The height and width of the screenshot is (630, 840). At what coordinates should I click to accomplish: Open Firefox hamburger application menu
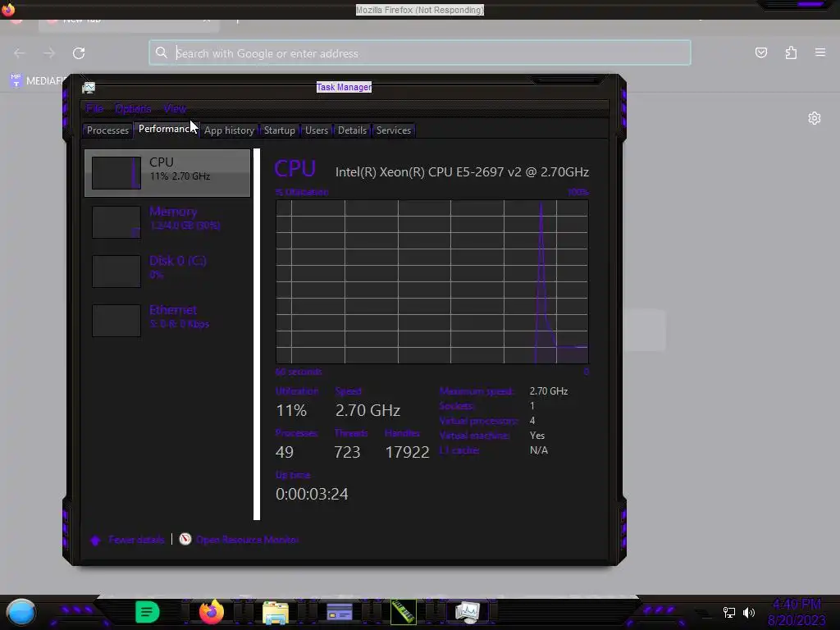[x=820, y=52]
